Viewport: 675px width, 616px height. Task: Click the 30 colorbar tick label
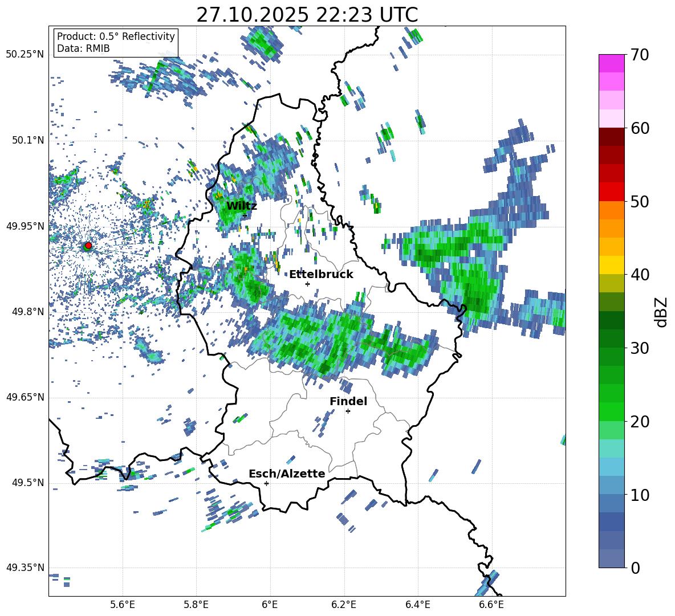[x=640, y=348]
